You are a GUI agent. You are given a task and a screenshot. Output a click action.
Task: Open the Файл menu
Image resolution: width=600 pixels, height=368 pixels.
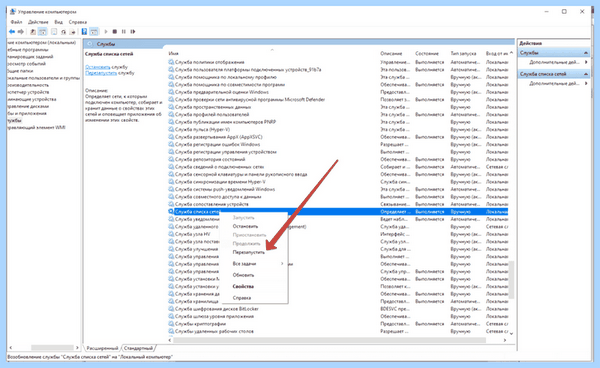[16, 22]
